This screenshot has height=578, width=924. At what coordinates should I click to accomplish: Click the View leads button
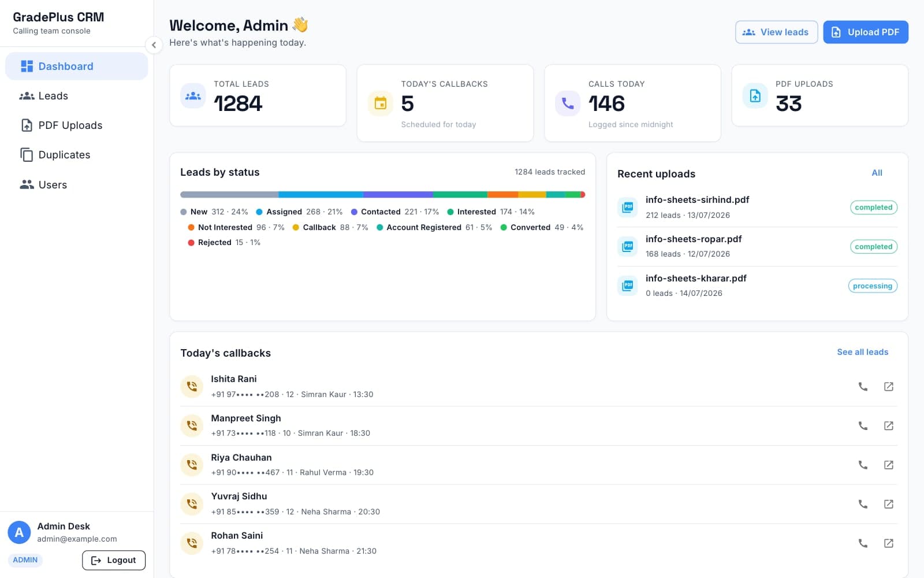[x=776, y=32]
